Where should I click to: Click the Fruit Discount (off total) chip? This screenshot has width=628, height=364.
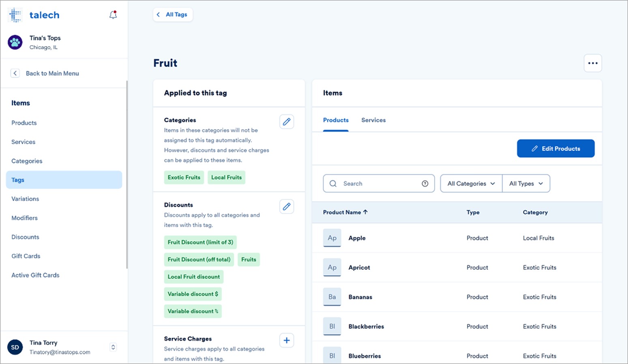[x=199, y=260]
